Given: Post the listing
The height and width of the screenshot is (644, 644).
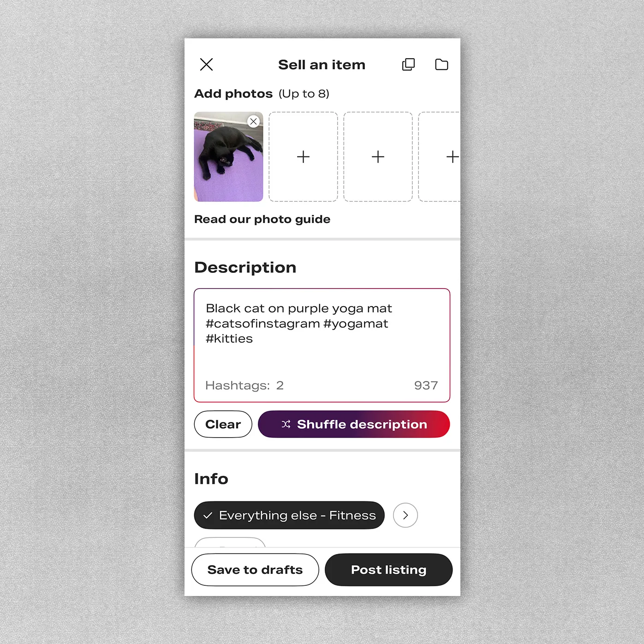Looking at the screenshot, I should tap(388, 570).
